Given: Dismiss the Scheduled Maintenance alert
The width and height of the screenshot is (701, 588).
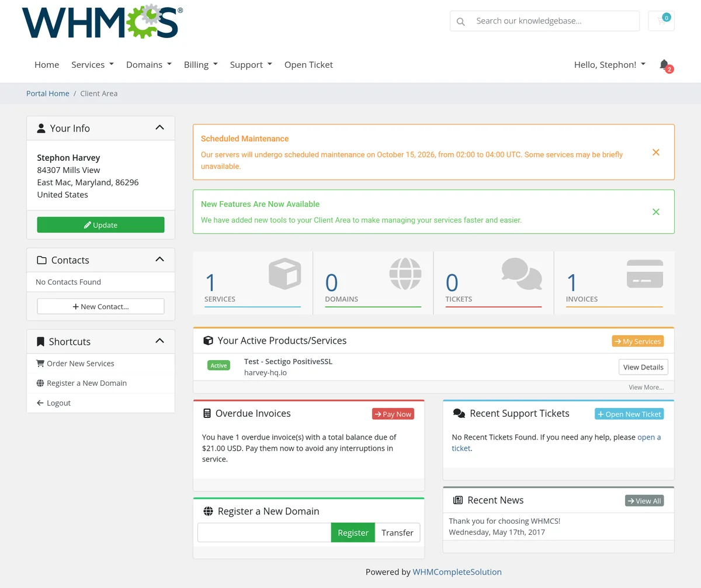Looking at the screenshot, I should pos(656,153).
